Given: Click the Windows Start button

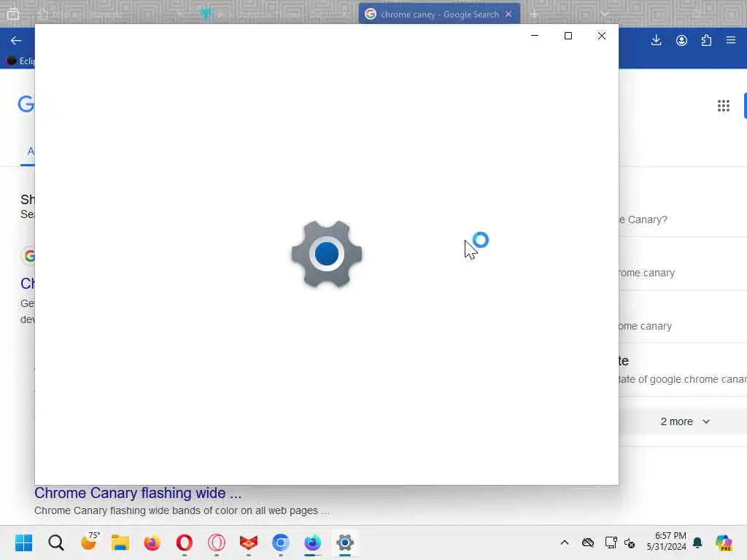Looking at the screenshot, I should tap(23, 542).
